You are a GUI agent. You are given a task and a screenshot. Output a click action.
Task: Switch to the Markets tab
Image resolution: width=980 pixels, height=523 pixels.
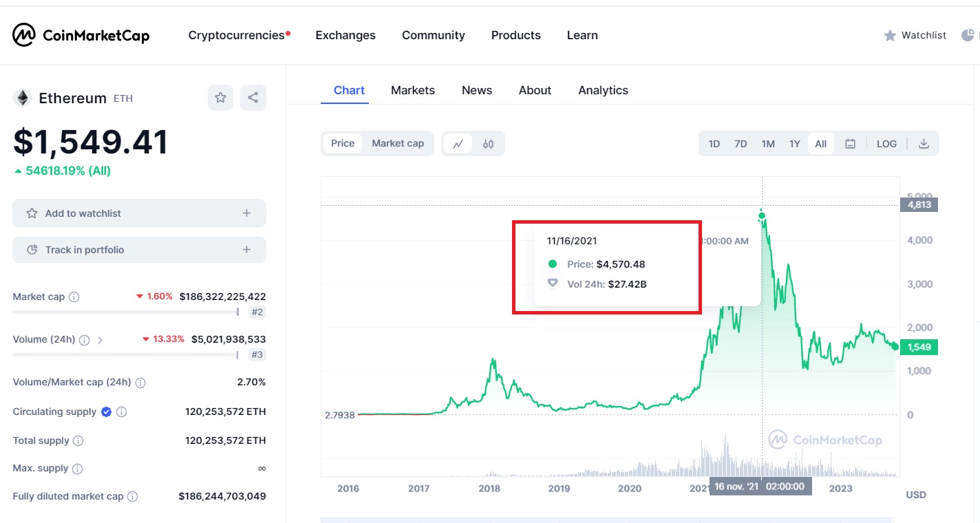tap(413, 90)
